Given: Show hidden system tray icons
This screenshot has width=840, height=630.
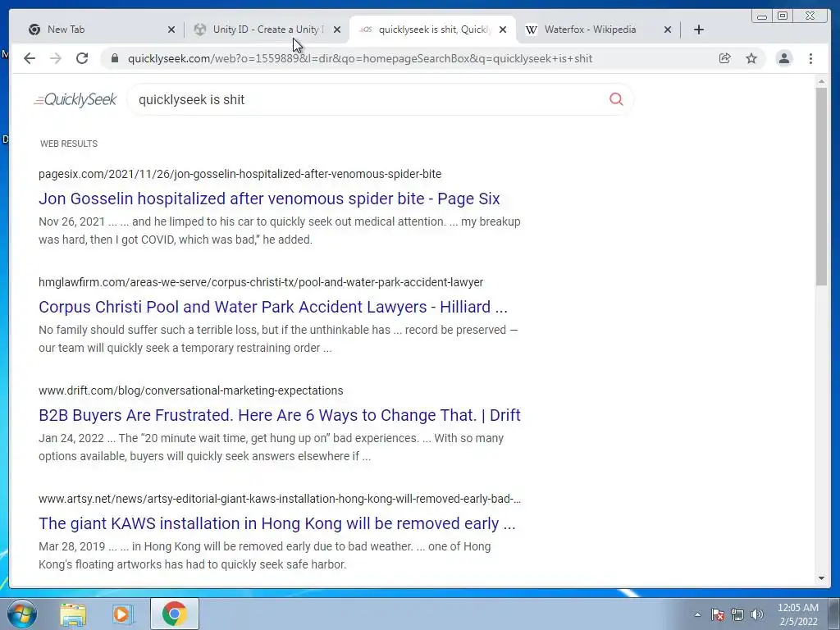Looking at the screenshot, I should pos(697,614).
